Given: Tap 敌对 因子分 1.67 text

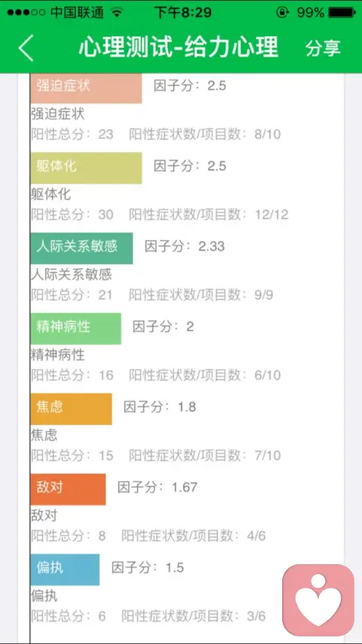Looking at the screenshot, I should 158,487.
